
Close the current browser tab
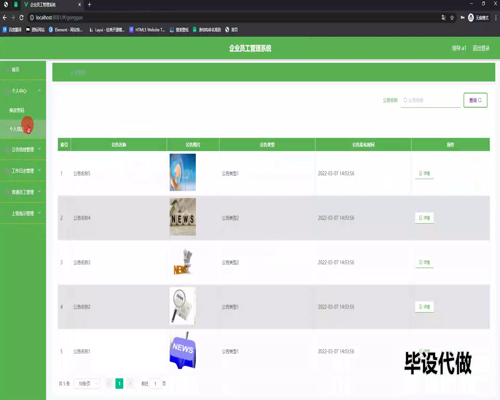click(79, 5)
